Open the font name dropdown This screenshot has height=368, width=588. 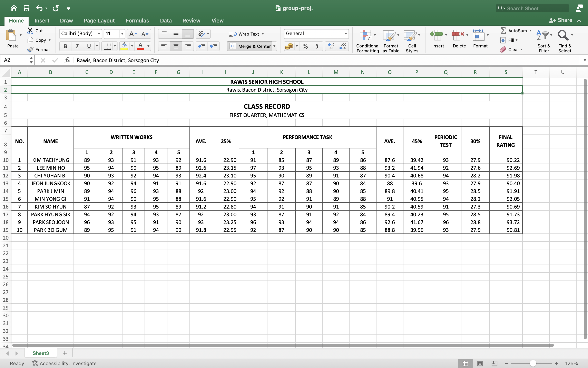[x=99, y=34]
